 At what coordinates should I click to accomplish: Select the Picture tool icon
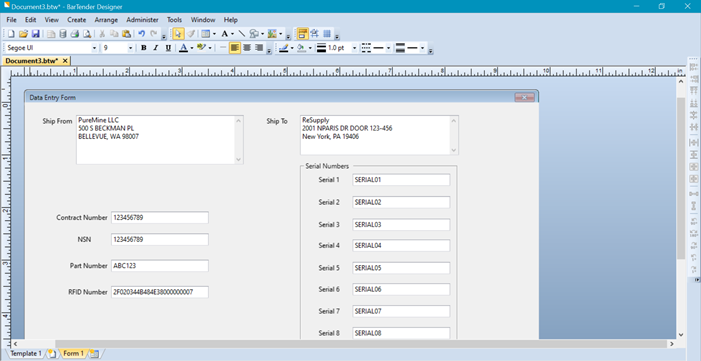click(272, 34)
